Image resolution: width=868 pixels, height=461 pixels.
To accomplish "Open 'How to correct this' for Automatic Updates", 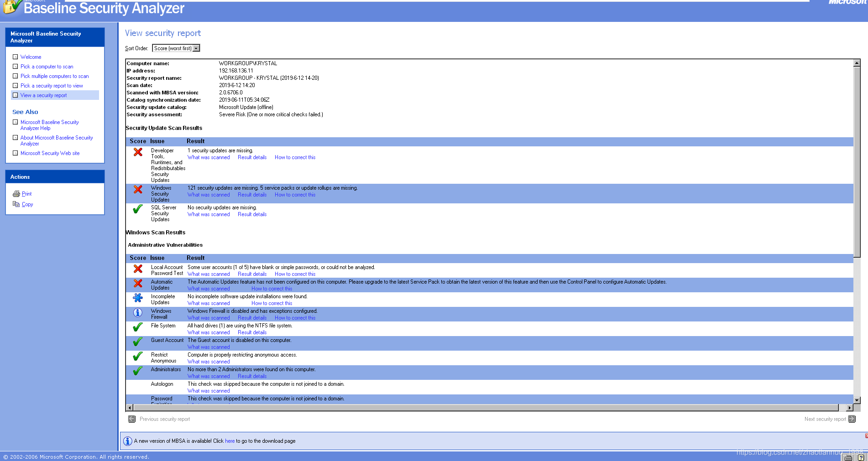I will (x=272, y=289).
